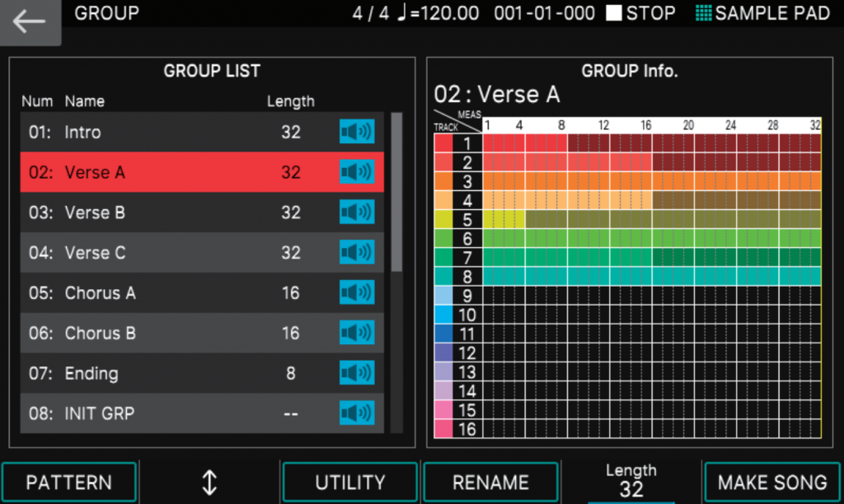
Task: Toggle speaker preview for Chorus B
Action: [x=357, y=333]
